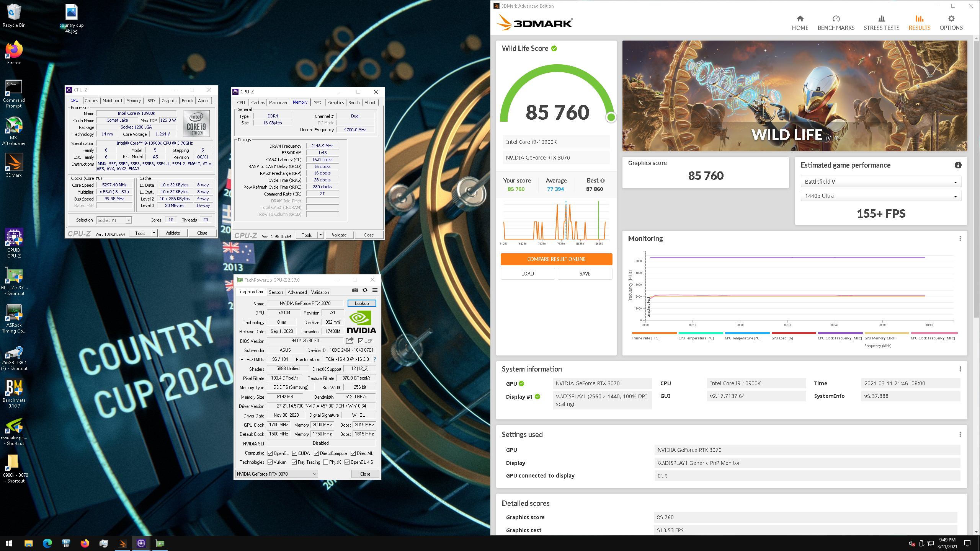Click the GPU-Z refresh icon
Screen dimensions: 980x551
(365, 290)
